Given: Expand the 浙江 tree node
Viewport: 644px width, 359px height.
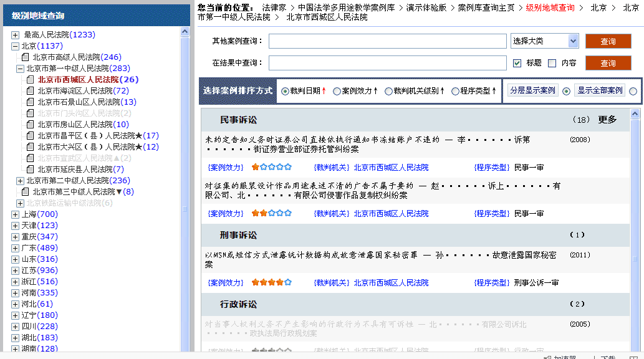Looking at the screenshot, I should (15, 282).
